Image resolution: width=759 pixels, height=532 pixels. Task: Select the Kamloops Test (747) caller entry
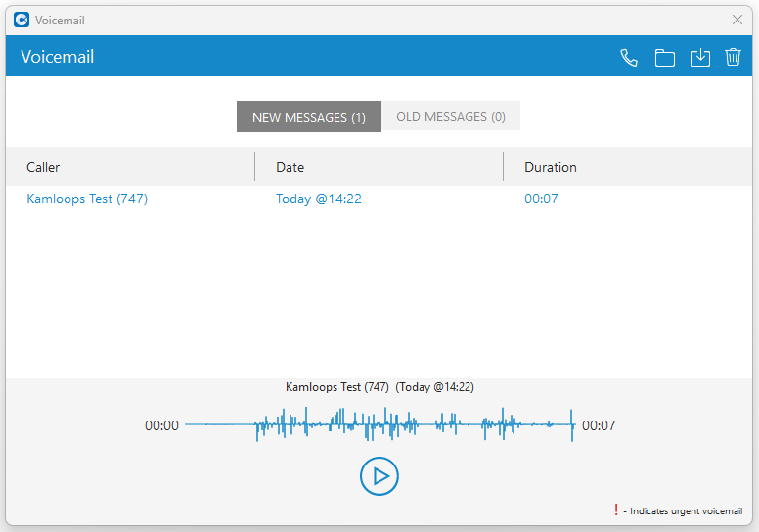tap(87, 199)
